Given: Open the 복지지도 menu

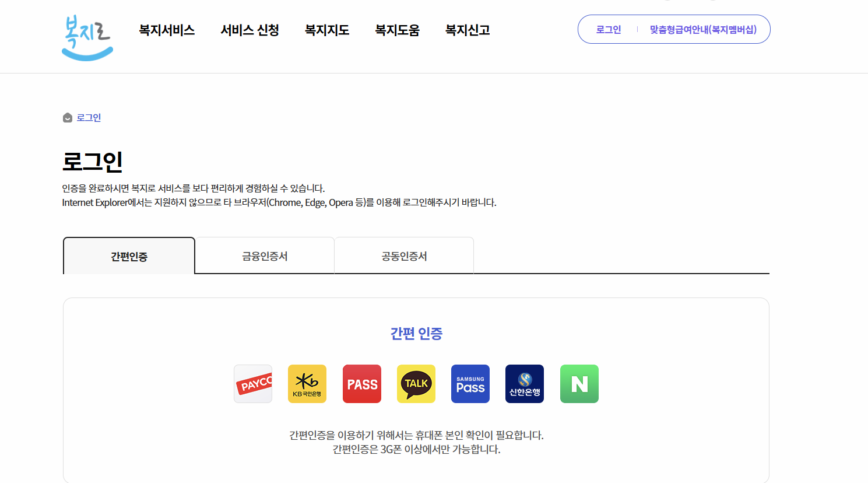Looking at the screenshot, I should tap(326, 30).
